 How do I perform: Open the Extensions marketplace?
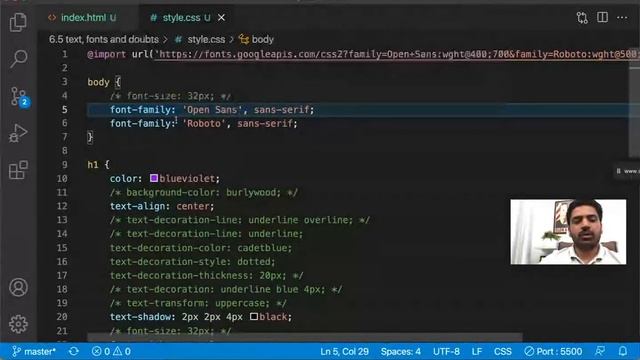[18, 170]
